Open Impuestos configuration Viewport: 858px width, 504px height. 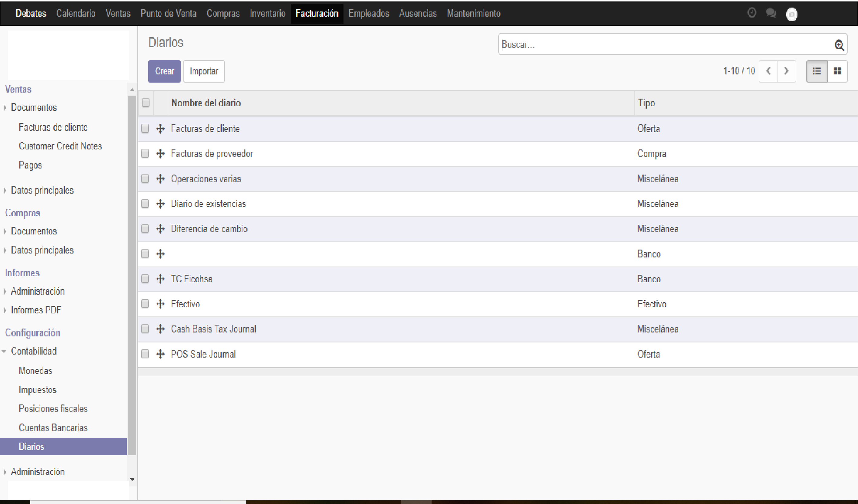point(38,390)
